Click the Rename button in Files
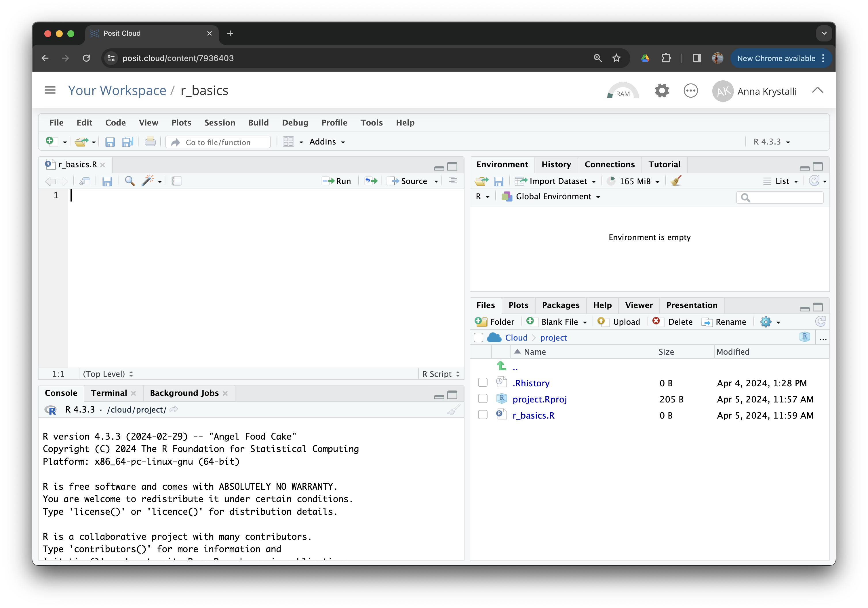The image size is (868, 608). click(x=724, y=322)
